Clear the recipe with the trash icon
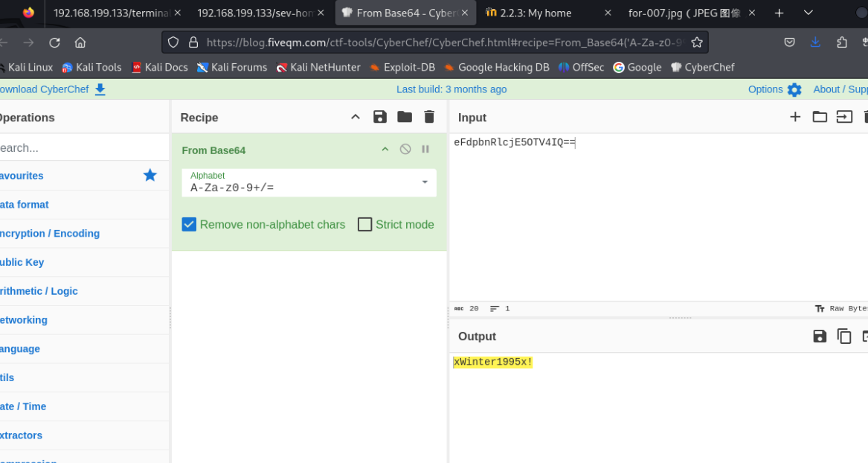 pos(429,117)
